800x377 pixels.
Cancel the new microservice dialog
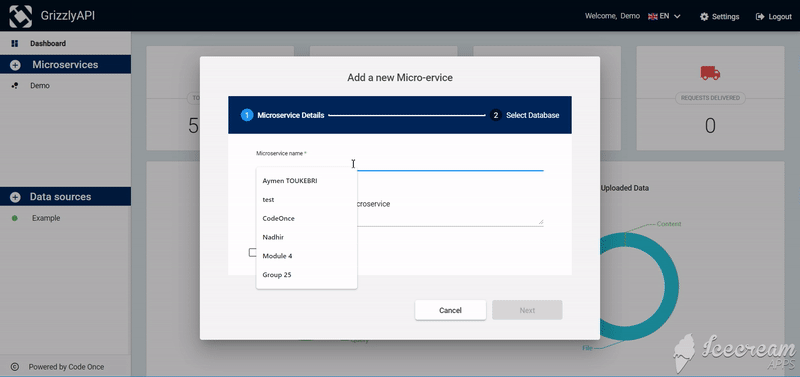pos(451,310)
